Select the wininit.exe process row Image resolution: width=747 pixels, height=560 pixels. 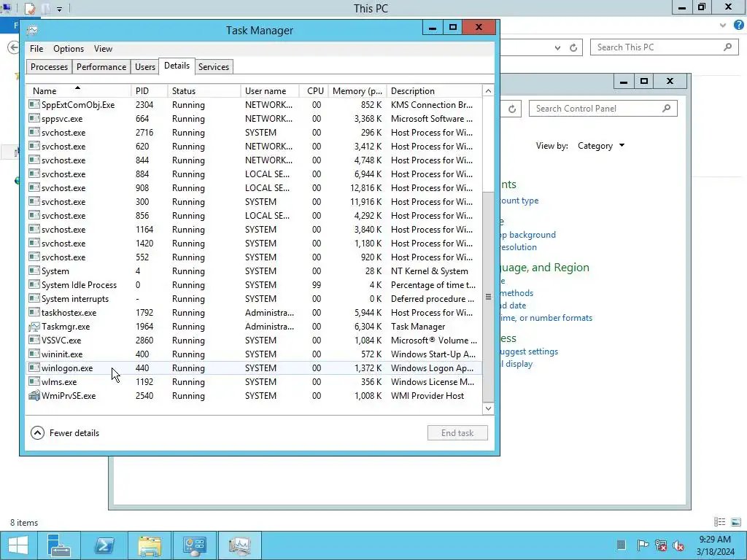click(254, 354)
